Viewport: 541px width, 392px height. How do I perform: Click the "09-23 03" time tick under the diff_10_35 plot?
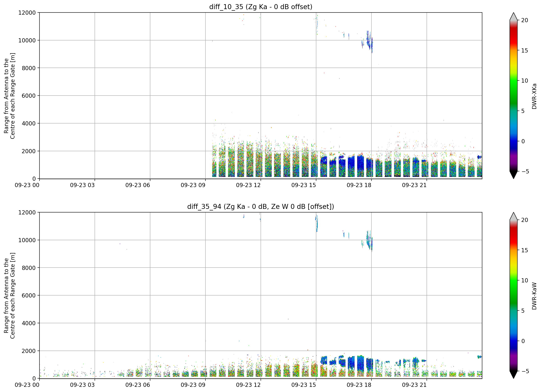tap(82, 185)
